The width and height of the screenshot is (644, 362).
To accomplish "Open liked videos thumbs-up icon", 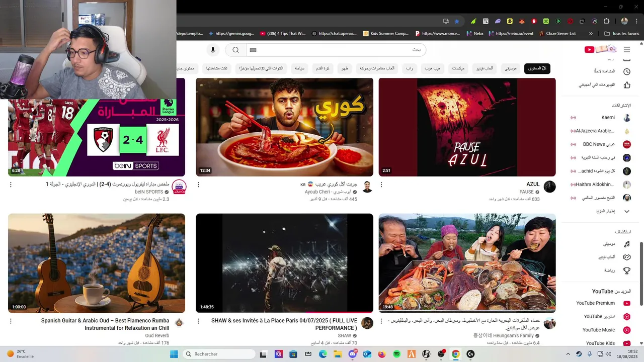I will coord(626,85).
